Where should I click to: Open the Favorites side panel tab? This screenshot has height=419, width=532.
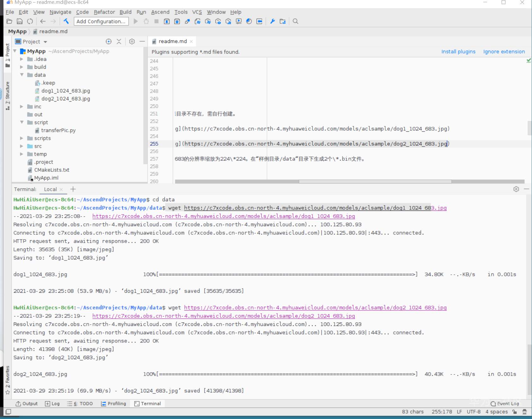(8, 380)
